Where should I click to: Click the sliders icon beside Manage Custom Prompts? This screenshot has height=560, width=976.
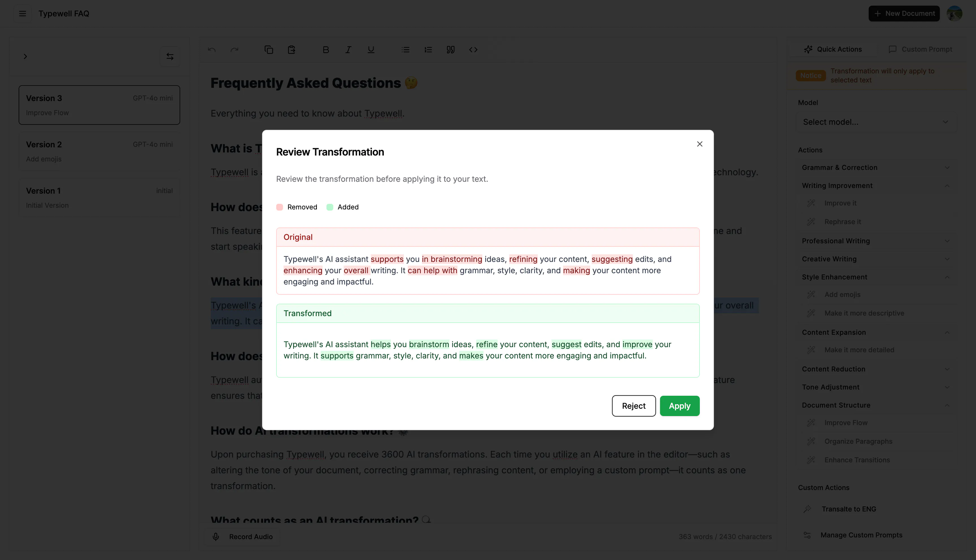[x=807, y=535]
